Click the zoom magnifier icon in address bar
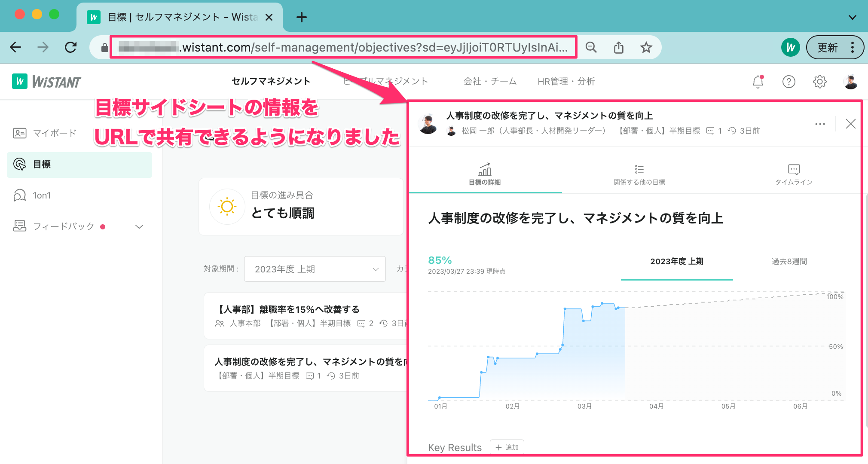 click(591, 48)
